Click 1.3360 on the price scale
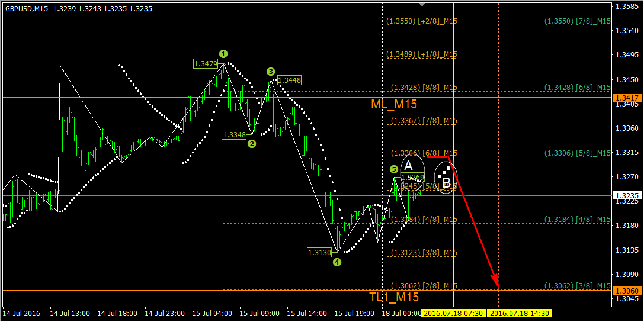Viewport: 644px width, 322px height. pos(627,128)
